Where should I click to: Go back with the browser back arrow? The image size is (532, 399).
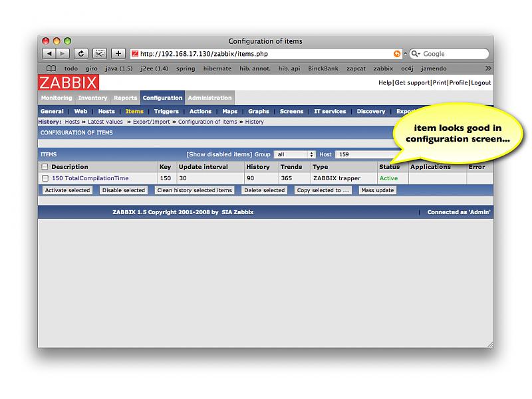coord(49,54)
